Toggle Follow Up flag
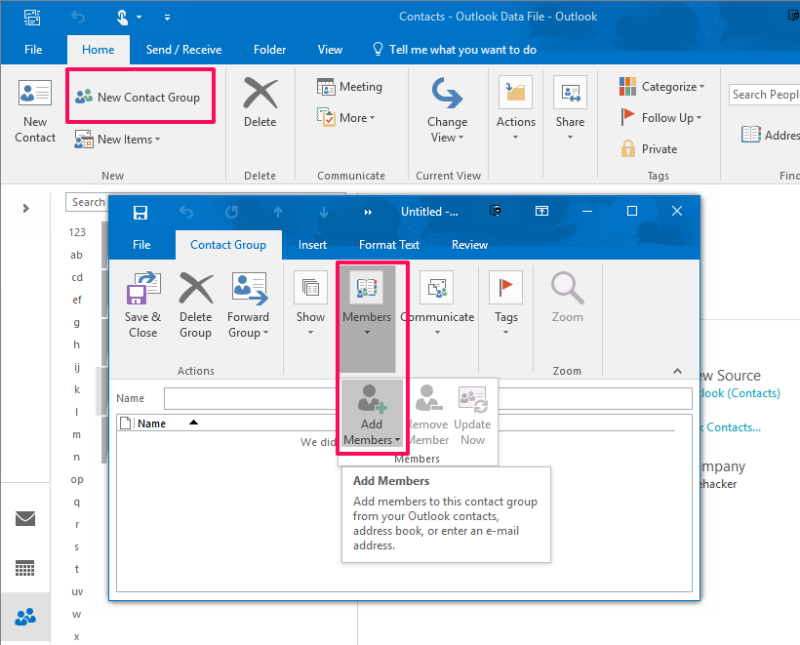800x645 pixels. [x=660, y=117]
